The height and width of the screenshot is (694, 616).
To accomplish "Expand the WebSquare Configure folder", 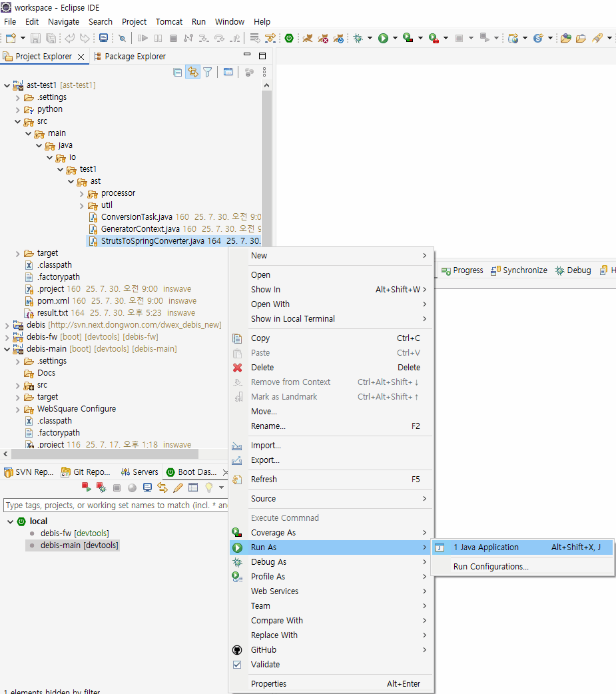I will click(18, 410).
